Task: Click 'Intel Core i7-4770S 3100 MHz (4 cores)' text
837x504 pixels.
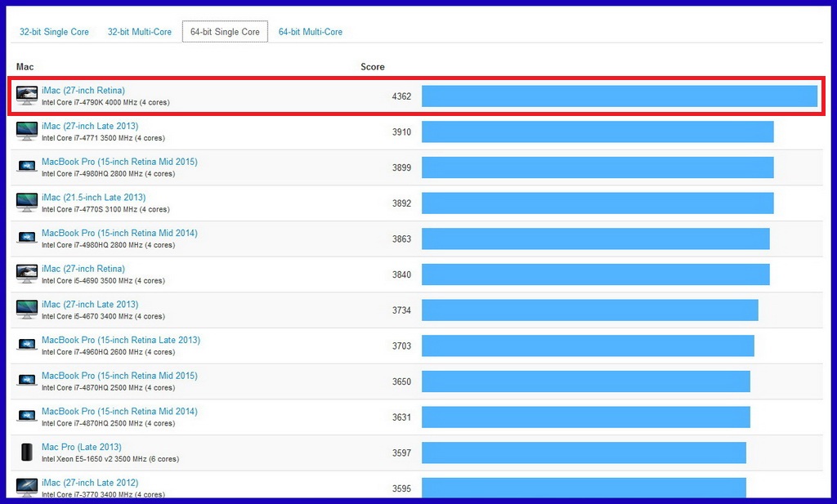Action: [x=105, y=210]
